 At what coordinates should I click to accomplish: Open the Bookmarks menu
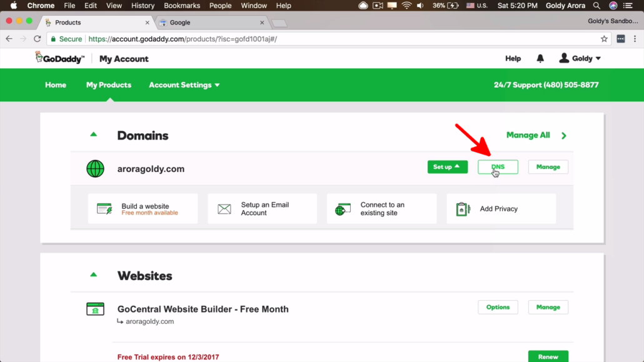coord(182,6)
